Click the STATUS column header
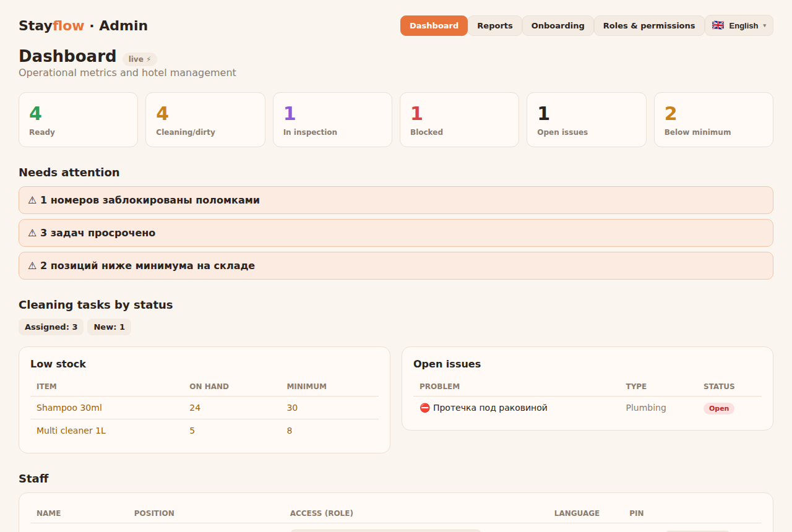Viewport: 792px width, 532px height. click(x=719, y=386)
